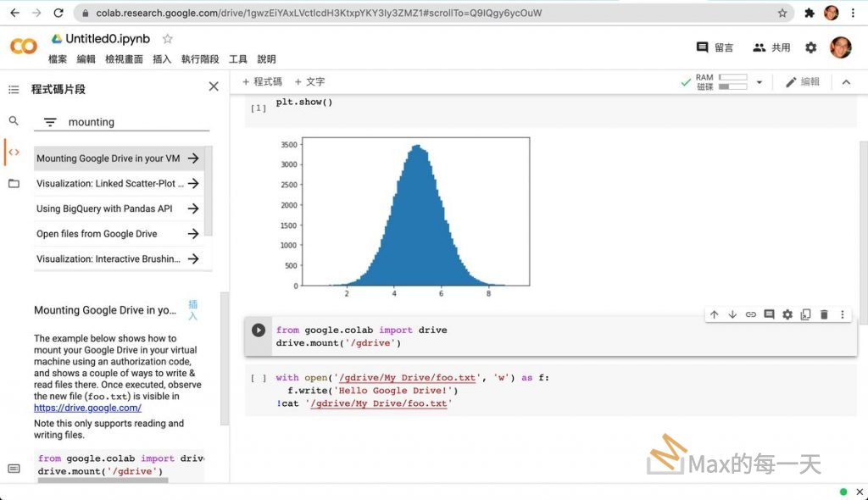
Task: Open the 執行階段 menu
Action: click(x=200, y=59)
